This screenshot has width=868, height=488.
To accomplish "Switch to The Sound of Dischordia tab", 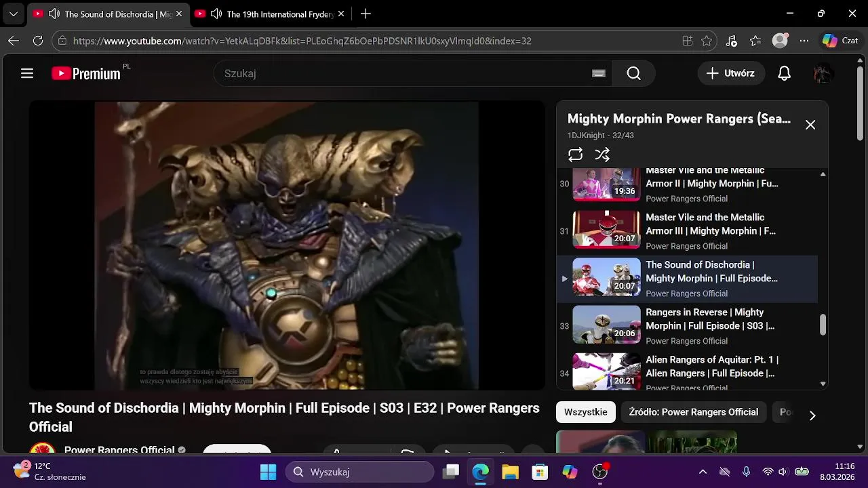I will point(108,14).
